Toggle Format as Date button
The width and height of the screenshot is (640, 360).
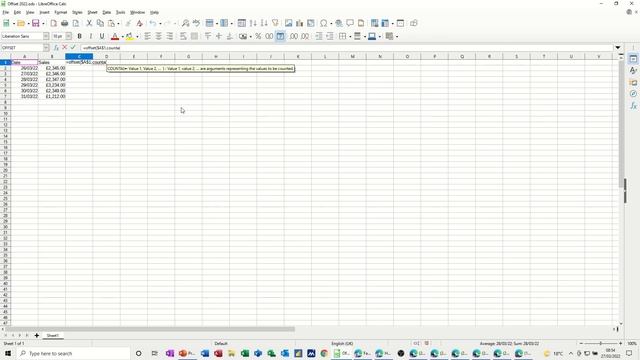click(280, 36)
